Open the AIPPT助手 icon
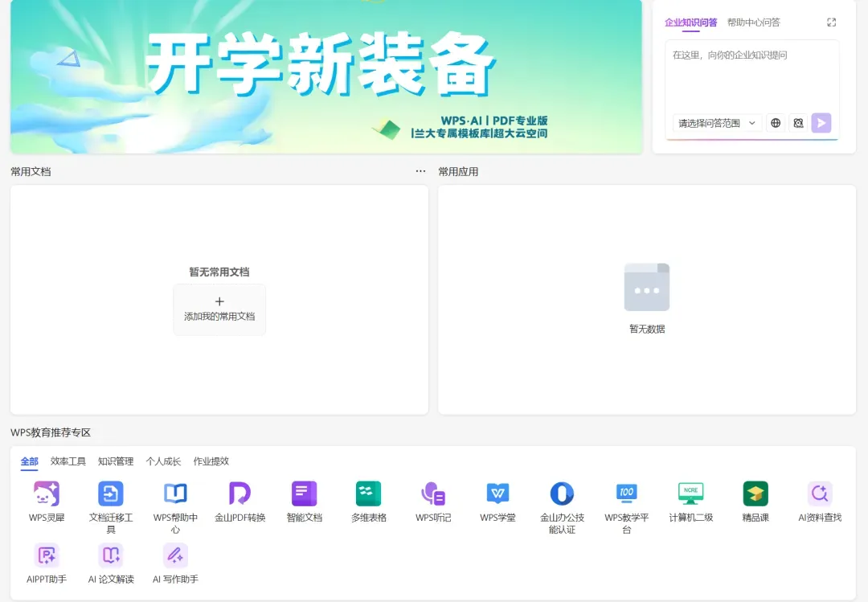Screen dimensions: 868x602 click(x=47, y=555)
